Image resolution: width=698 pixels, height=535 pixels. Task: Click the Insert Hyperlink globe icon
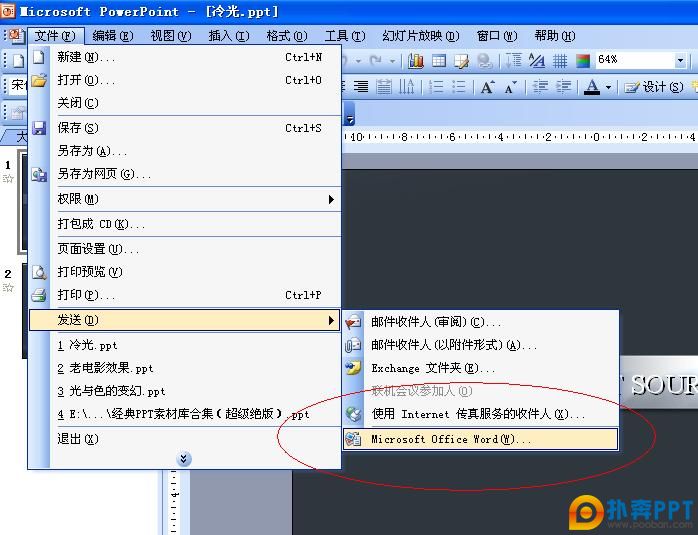coord(484,60)
